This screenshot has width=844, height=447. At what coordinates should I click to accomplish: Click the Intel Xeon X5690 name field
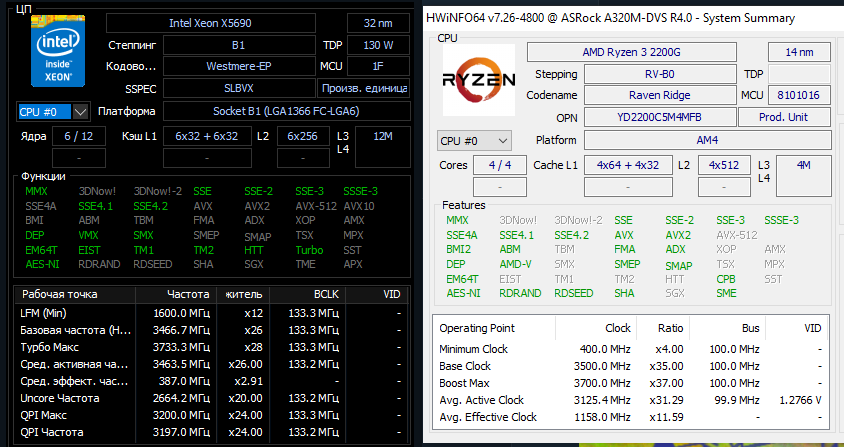pos(210,23)
